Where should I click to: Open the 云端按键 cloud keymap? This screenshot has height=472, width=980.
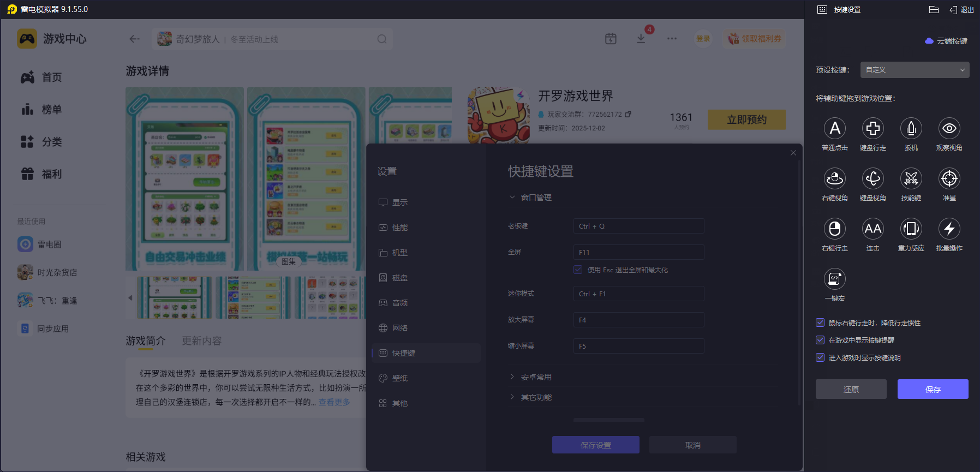(x=946, y=41)
